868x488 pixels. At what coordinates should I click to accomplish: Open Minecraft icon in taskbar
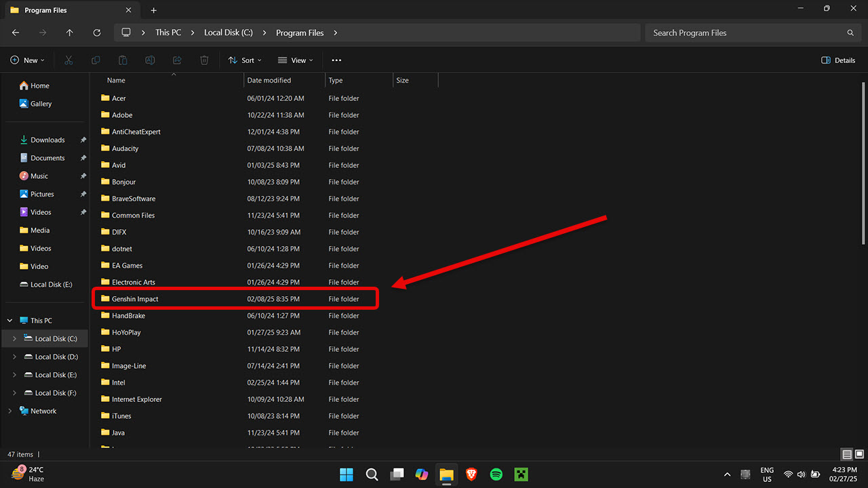[521, 474]
